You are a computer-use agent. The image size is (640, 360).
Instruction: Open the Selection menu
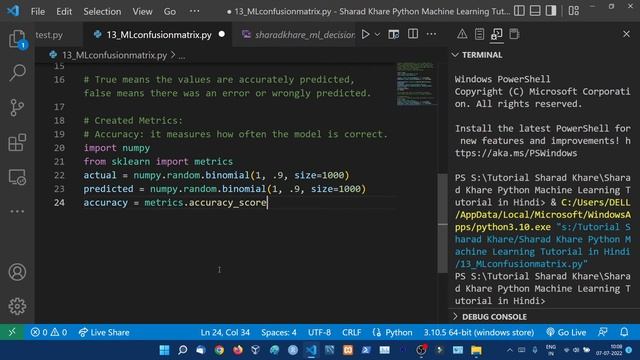point(102,11)
